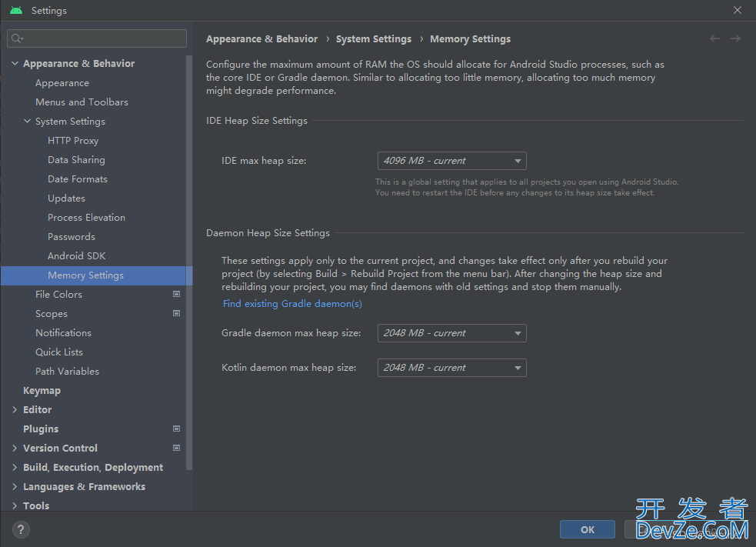The image size is (756, 547).
Task: Click the project-level icon beside Scopes
Action: point(176,313)
